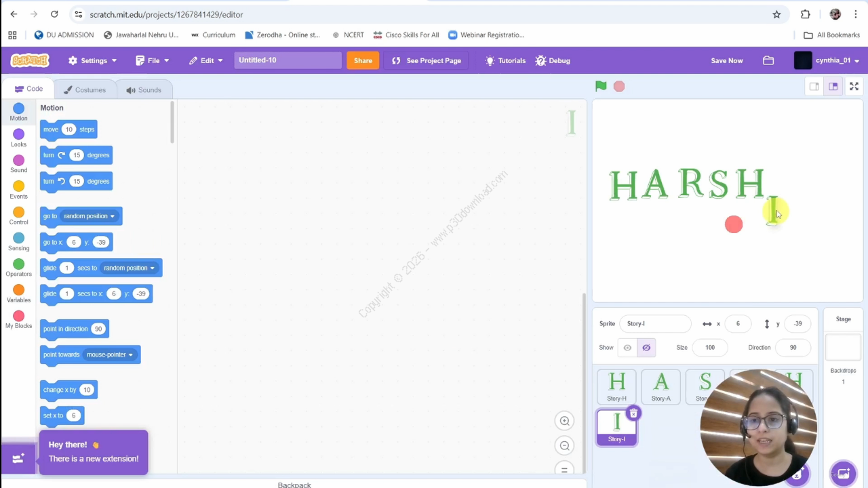Edit the sprite y position field
The height and width of the screenshot is (488, 868).
(x=797, y=324)
